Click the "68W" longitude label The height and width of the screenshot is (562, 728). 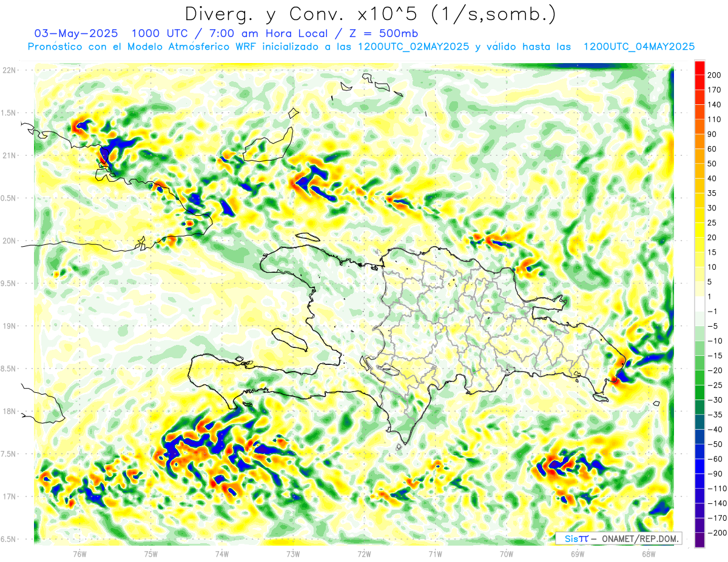point(648,554)
